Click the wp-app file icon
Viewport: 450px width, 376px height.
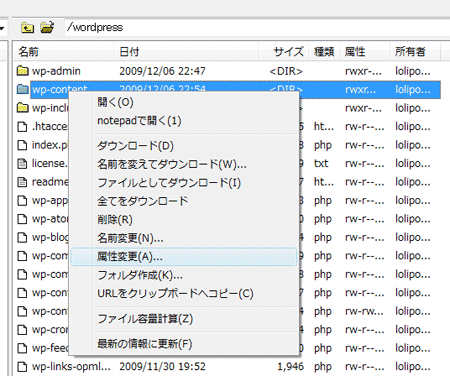tap(22, 200)
